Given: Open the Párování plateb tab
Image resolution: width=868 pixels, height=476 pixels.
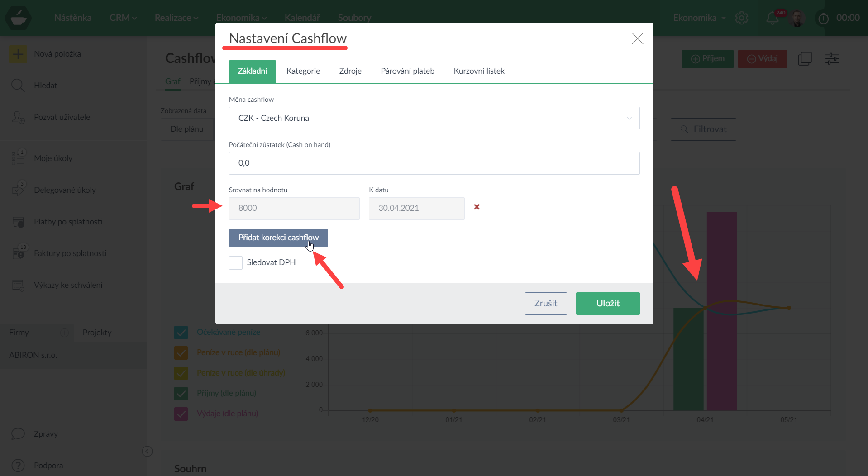Looking at the screenshot, I should (407, 71).
